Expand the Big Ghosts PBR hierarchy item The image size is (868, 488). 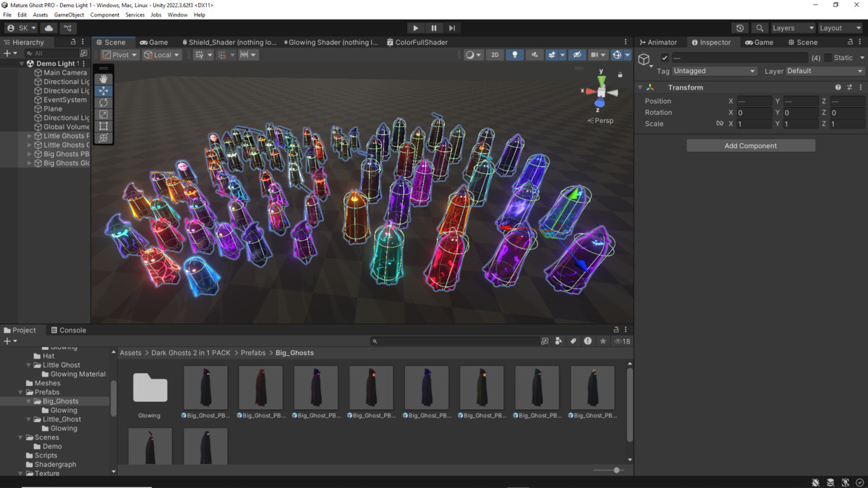click(30, 154)
